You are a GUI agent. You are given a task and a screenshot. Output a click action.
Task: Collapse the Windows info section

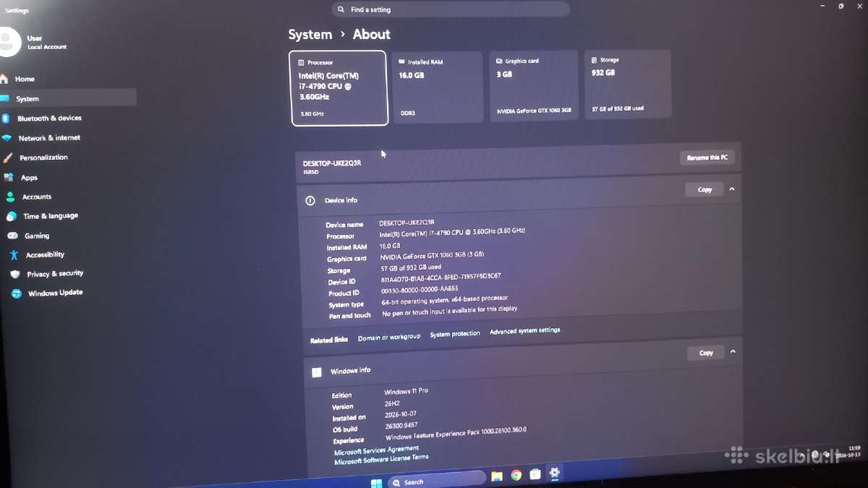point(733,352)
